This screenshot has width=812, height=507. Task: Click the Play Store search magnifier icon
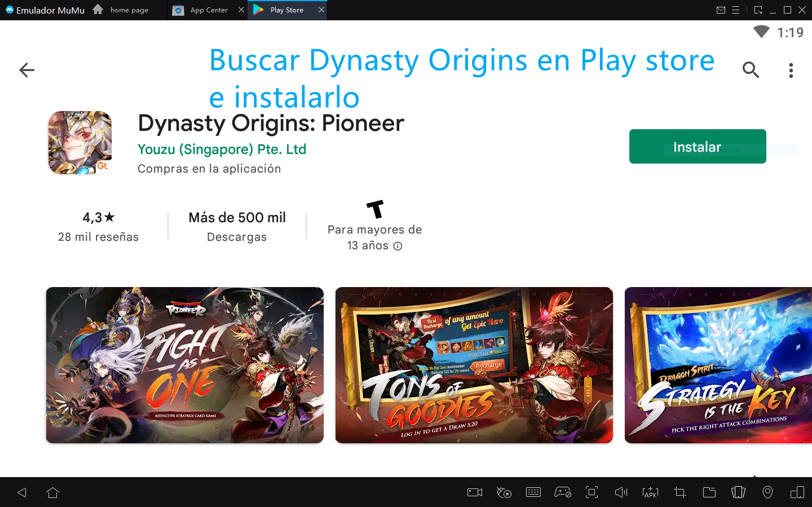[751, 70]
